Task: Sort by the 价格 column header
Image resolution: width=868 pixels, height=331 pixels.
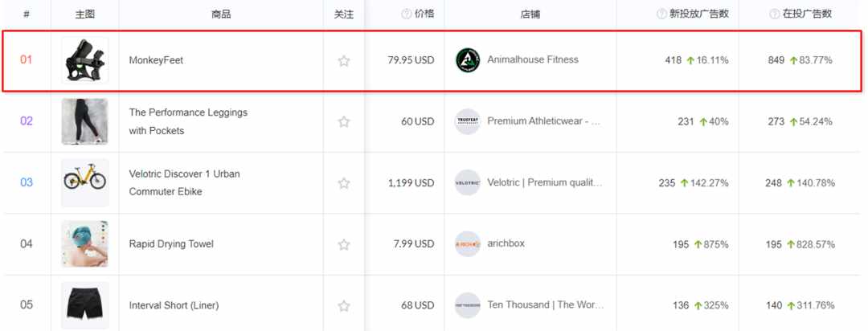Action: pos(424,14)
